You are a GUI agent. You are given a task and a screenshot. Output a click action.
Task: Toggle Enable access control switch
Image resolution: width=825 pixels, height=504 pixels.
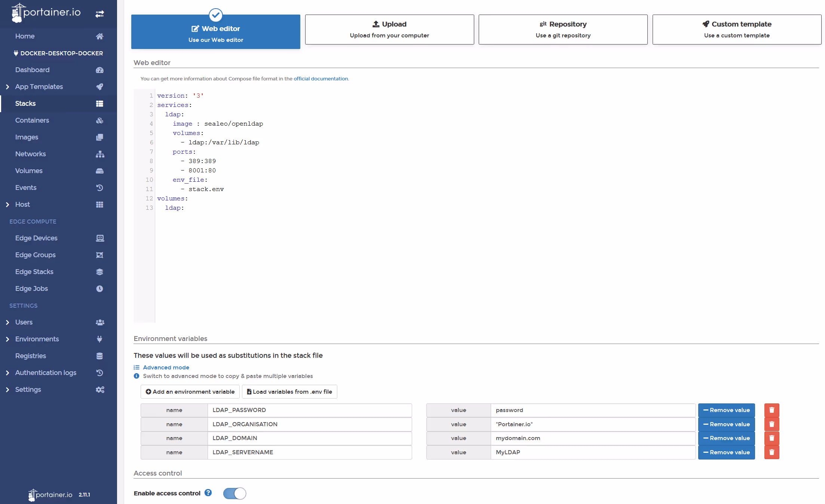click(234, 494)
